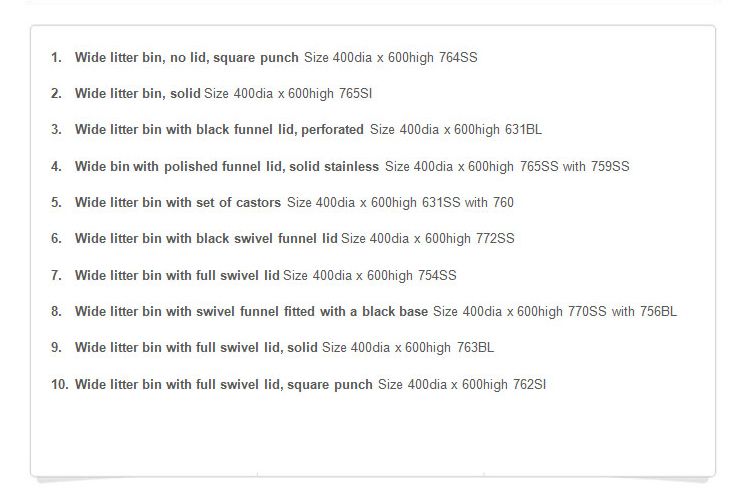This screenshot has height=500, width=747.
Task: Click product code 631BL
Action: click(x=523, y=130)
